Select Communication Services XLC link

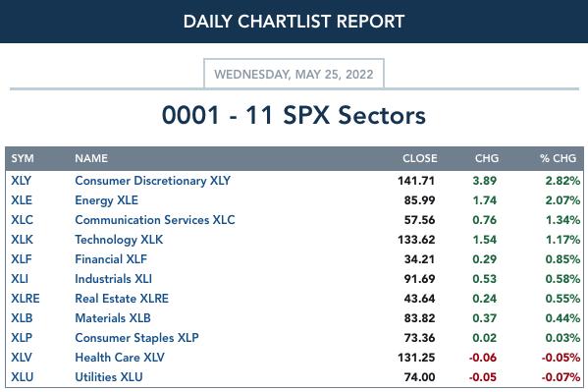pos(155,220)
